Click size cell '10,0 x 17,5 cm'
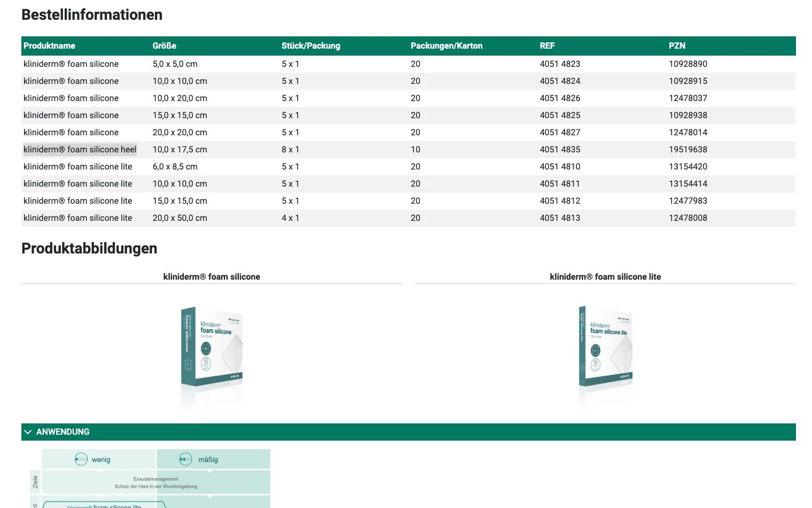 180,150
